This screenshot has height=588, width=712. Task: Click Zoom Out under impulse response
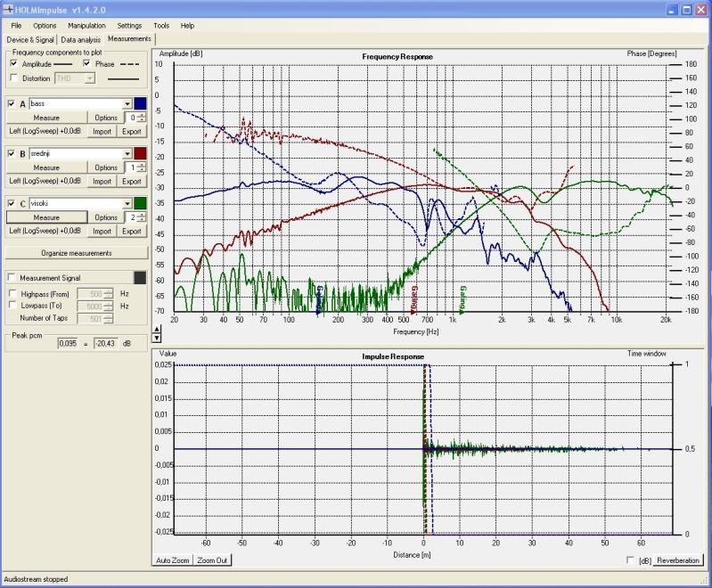[212, 560]
